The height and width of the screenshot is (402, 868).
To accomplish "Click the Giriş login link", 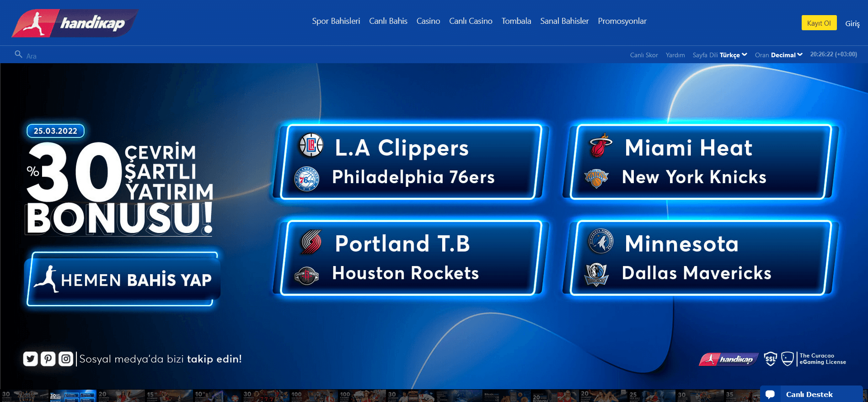I will coord(852,23).
